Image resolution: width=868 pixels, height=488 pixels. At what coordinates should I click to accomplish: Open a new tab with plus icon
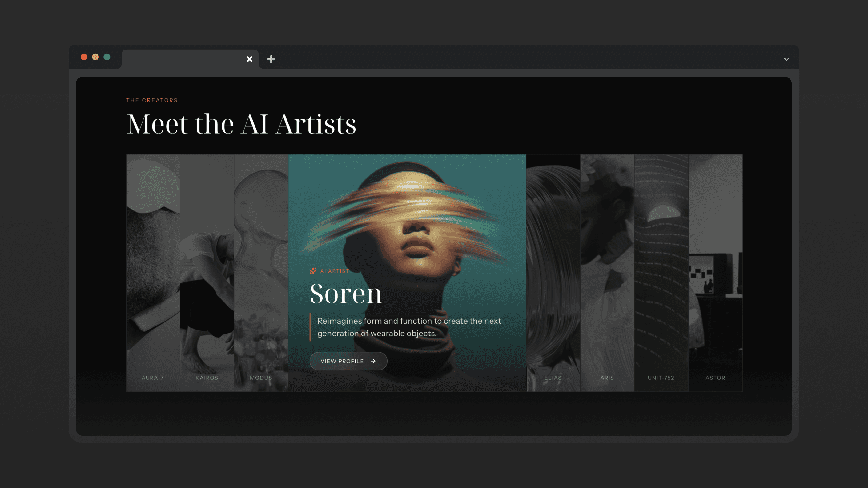(271, 59)
